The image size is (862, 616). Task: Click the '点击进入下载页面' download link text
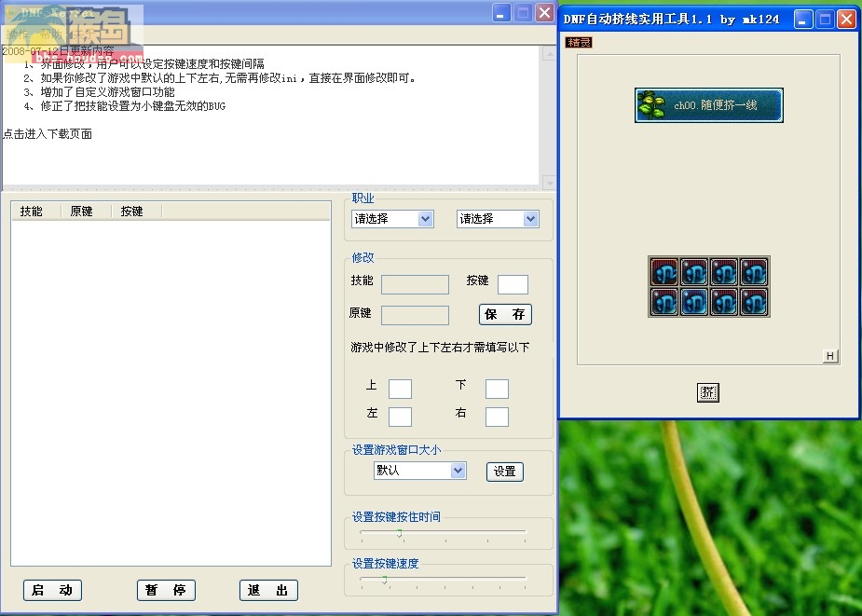tap(48, 134)
